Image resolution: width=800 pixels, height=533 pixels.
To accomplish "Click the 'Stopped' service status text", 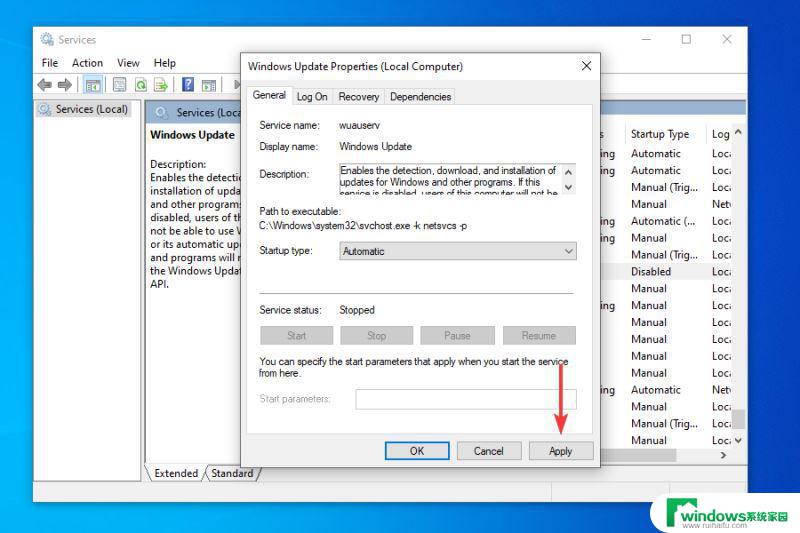I will tap(357, 310).
